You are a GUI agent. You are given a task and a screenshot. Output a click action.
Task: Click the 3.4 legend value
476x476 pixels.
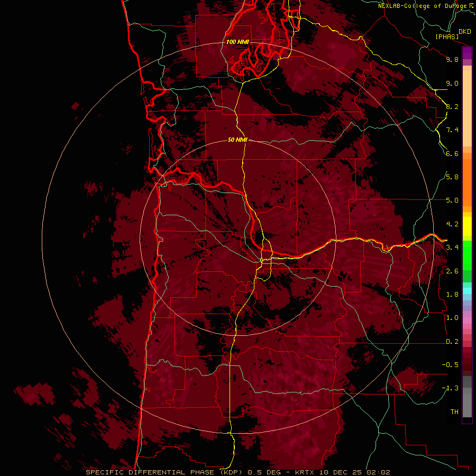pyautogui.click(x=452, y=248)
